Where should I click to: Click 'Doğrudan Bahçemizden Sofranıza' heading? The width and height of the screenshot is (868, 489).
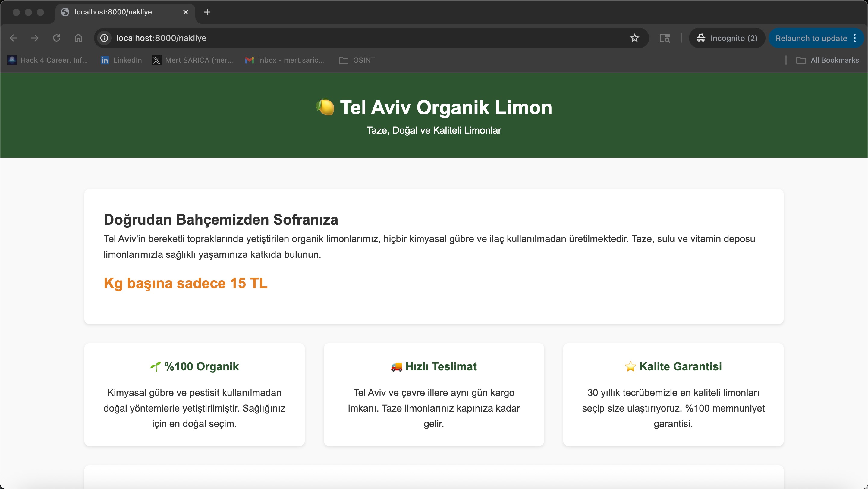(221, 220)
